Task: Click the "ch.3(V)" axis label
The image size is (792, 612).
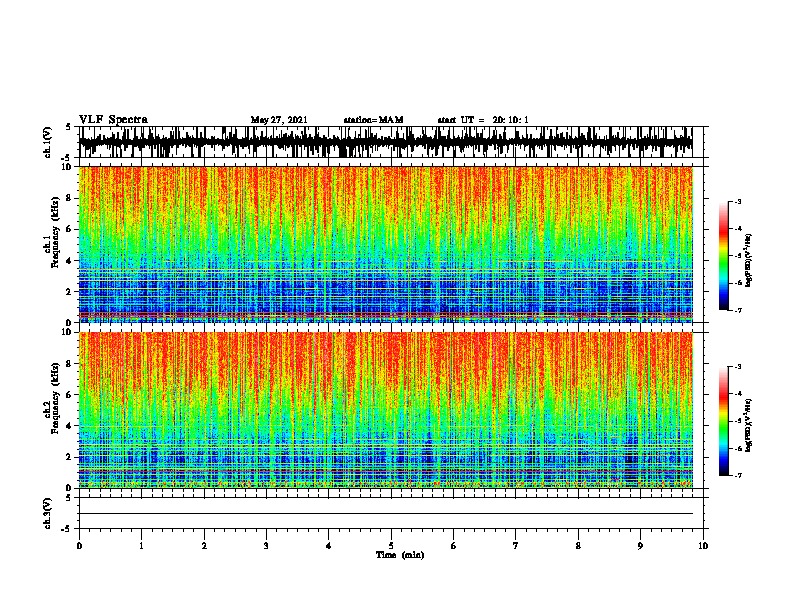Action: coord(48,513)
